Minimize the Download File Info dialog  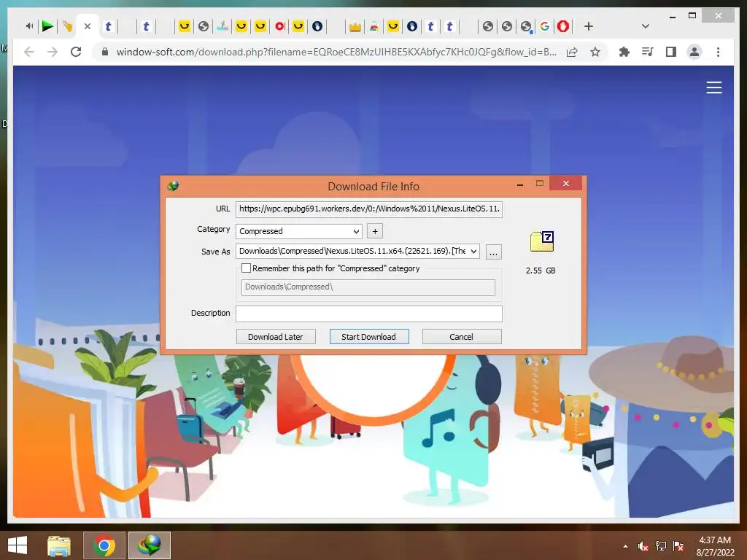(x=520, y=184)
